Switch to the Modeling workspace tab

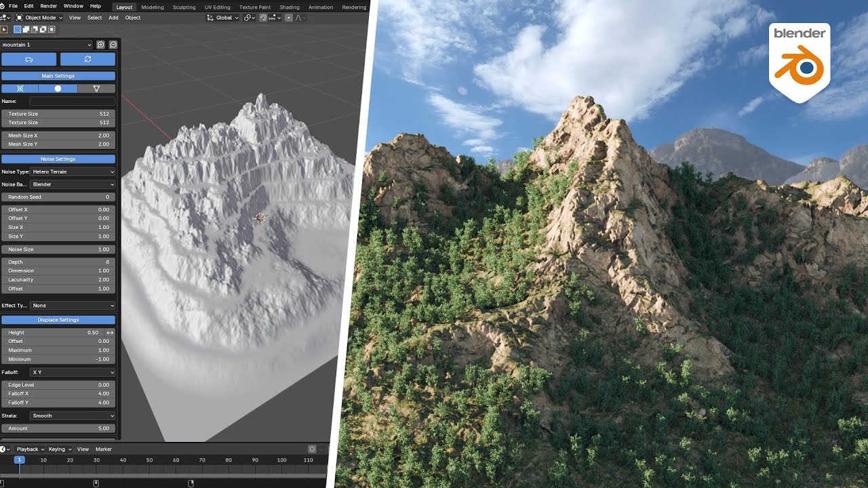coord(152,7)
